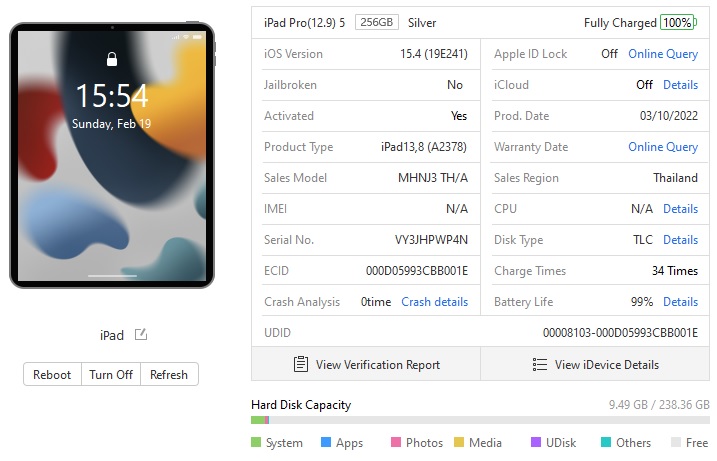Click the battery life 99% value
717x461 pixels.
(x=642, y=302)
